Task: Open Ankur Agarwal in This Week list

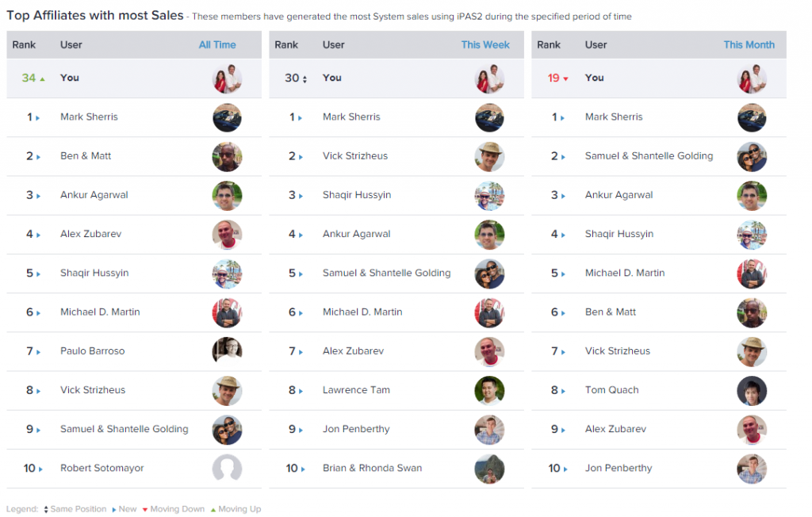Action: click(356, 234)
